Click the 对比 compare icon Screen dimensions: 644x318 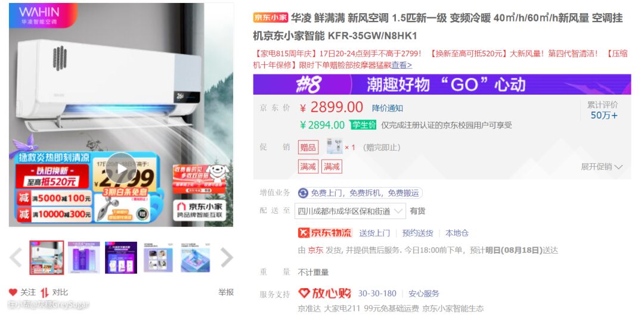pyautogui.click(x=44, y=292)
